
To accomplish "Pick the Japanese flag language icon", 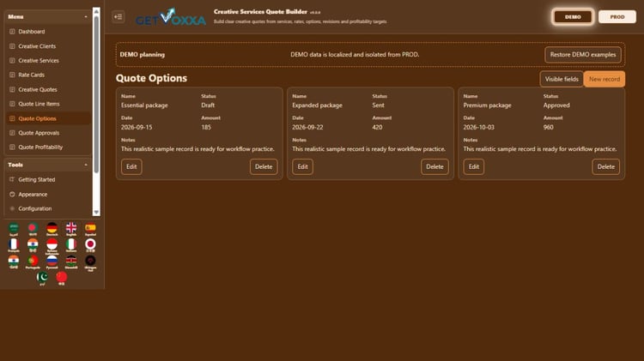I will click(90, 245).
